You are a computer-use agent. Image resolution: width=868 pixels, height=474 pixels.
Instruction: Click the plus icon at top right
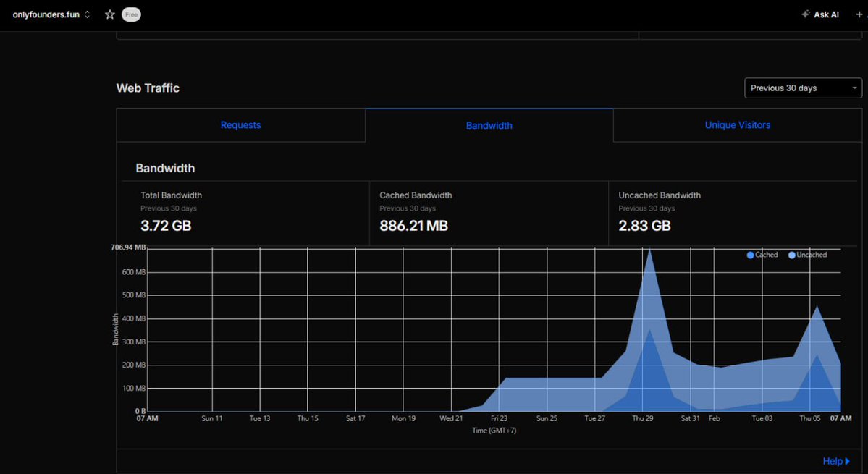[859, 15]
